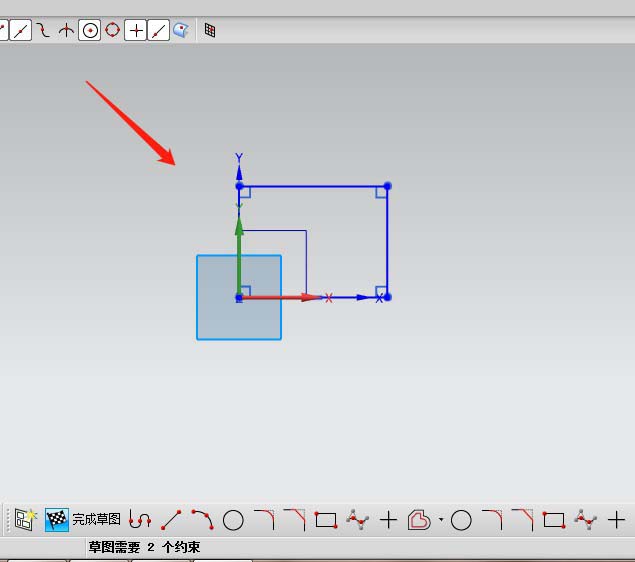Toggle the Midpoint snap option

(x=20, y=30)
